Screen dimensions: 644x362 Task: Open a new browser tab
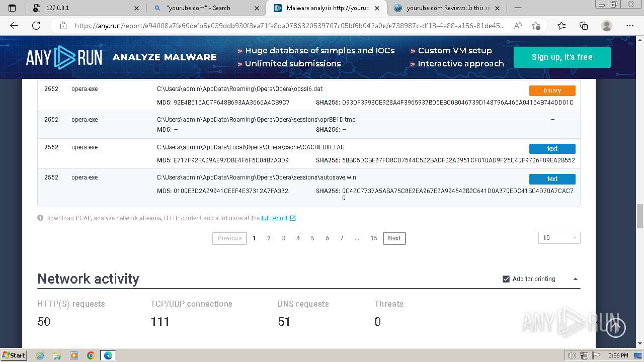[x=518, y=8]
